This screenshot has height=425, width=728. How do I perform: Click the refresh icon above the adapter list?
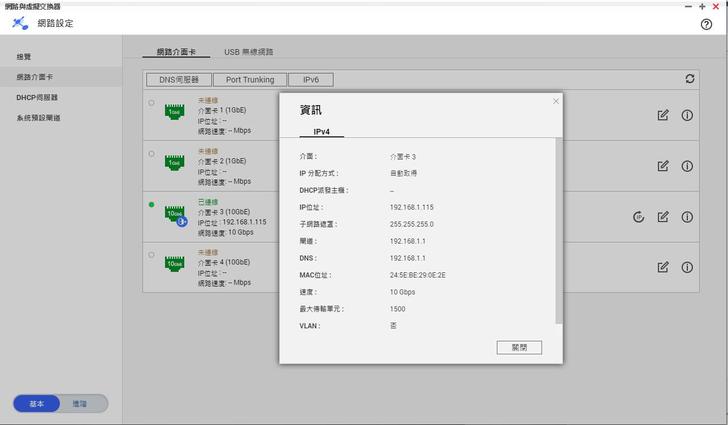[x=690, y=79]
